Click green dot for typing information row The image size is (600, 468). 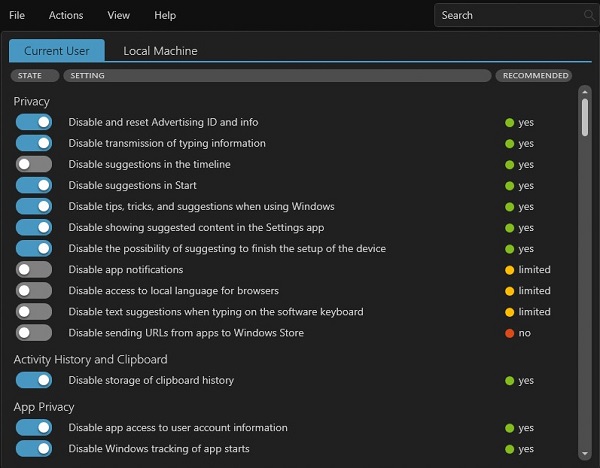(x=509, y=143)
